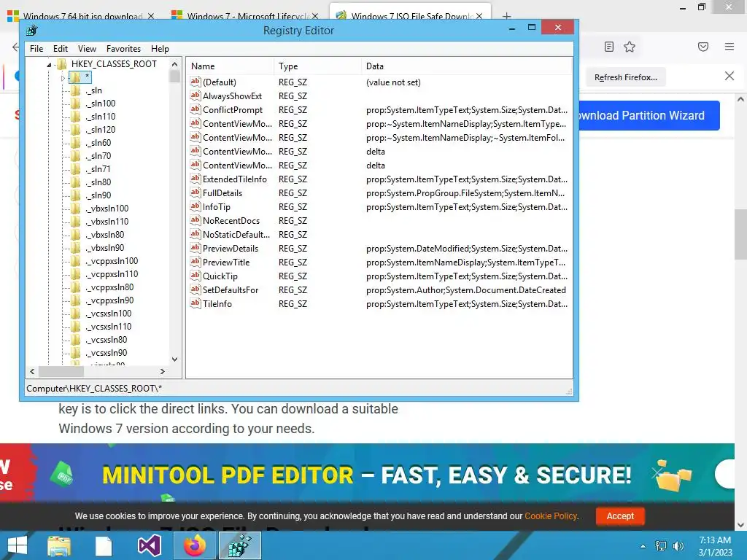This screenshot has height=560, width=747.
Task: Select the _vcppxsln90 folder icon
Action: tap(75, 300)
